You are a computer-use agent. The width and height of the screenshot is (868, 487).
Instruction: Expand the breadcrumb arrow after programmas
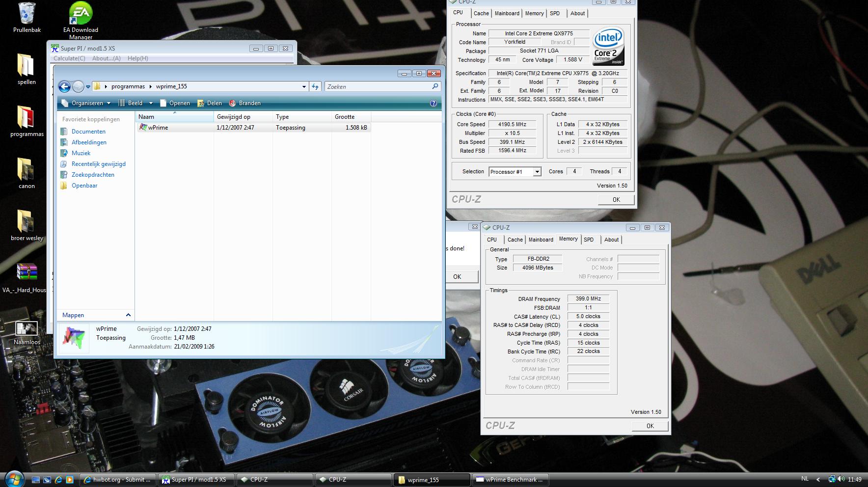point(151,86)
